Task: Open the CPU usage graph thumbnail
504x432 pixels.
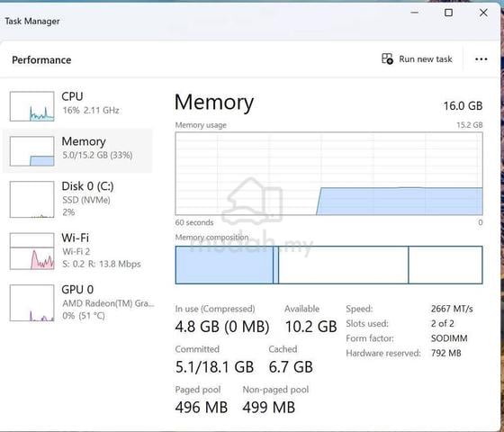Action: coord(31,106)
